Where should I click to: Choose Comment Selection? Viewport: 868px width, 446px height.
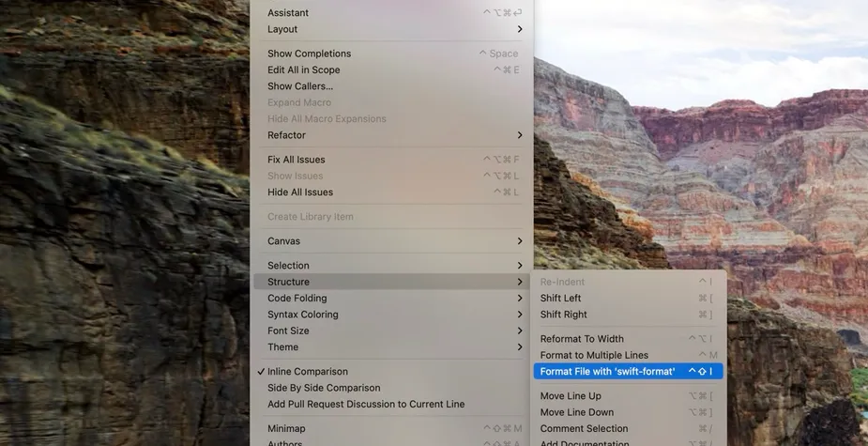point(629,428)
